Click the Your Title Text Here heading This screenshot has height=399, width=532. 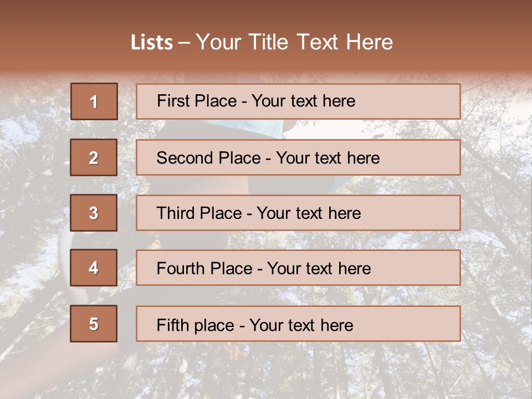tap(294, 43)
